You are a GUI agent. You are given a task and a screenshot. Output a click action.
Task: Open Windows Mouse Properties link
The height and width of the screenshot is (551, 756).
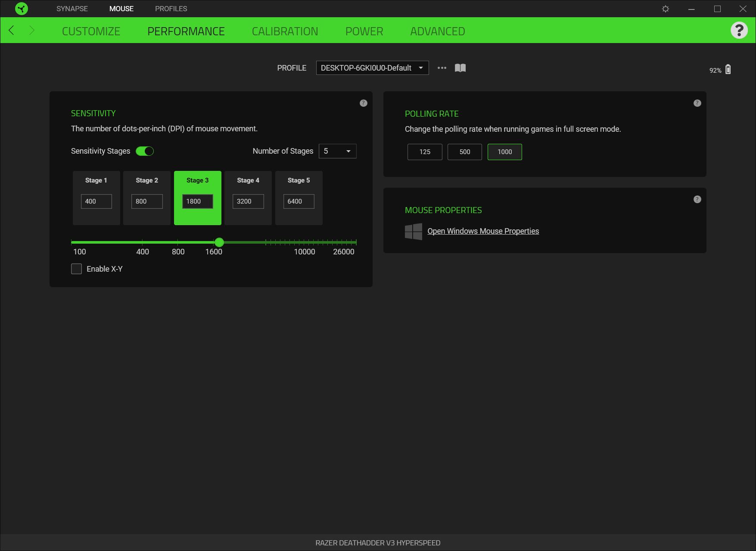point(483,231)
